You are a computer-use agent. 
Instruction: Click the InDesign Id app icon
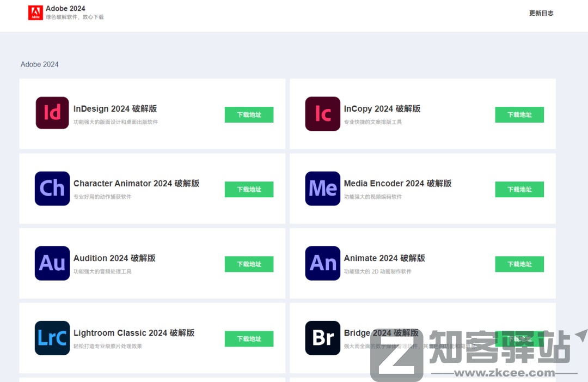(x=52, y=113)
